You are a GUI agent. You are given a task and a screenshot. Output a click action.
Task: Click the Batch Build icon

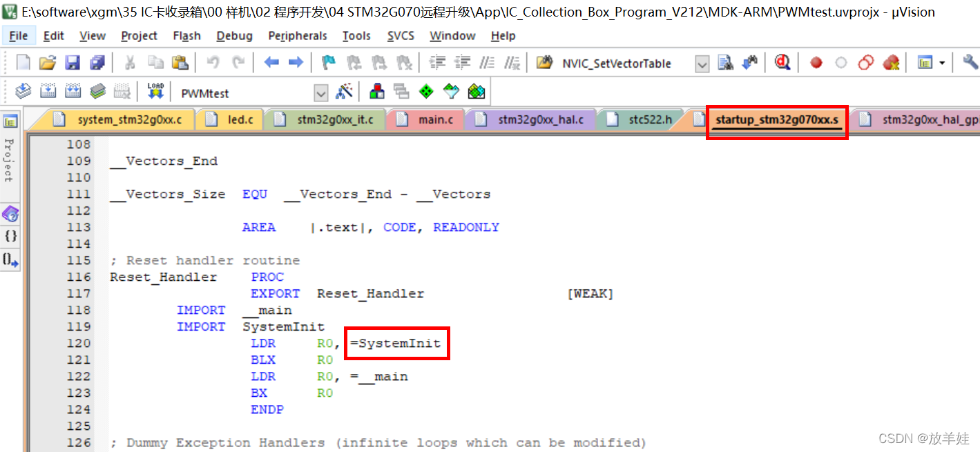[x=97, y=91]
